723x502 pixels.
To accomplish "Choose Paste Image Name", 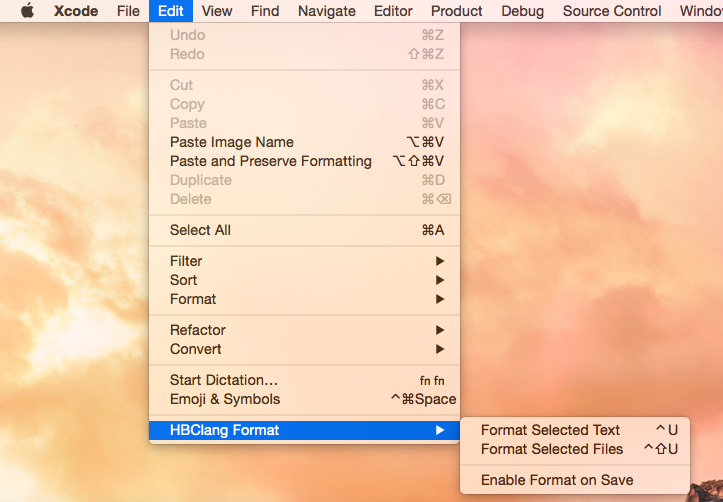I will tap(304, 142).
